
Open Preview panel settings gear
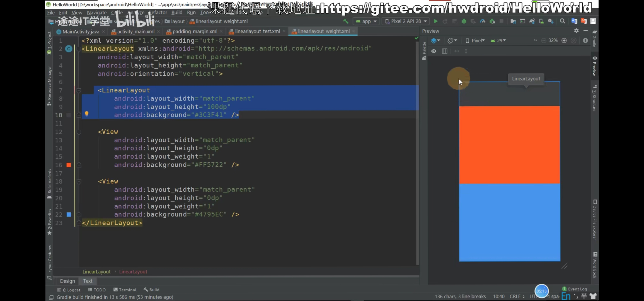(x=576, y=31)
